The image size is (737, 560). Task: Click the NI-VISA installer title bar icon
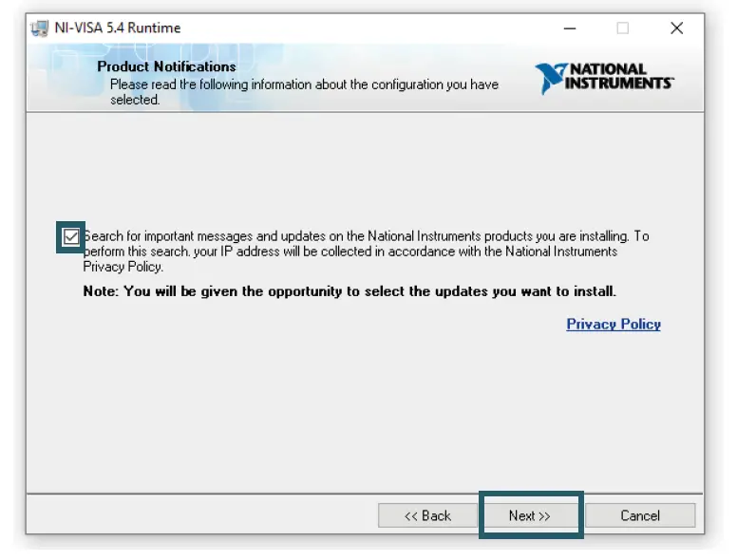tap(40, 28)
